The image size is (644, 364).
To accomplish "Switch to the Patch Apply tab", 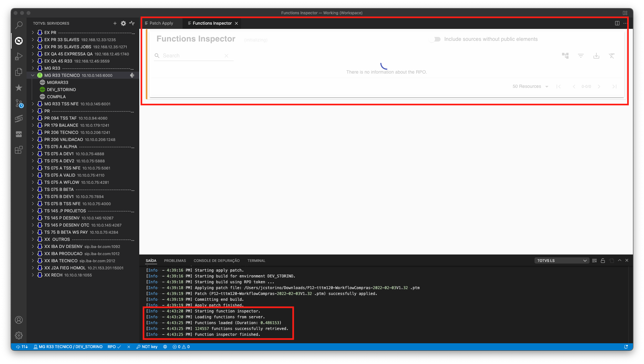I will click(161, 23).
